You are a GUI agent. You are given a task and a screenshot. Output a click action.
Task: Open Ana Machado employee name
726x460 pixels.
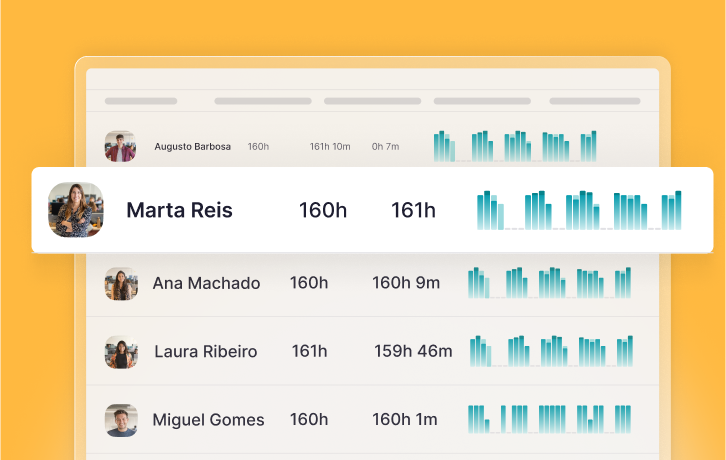pos(206,283)
